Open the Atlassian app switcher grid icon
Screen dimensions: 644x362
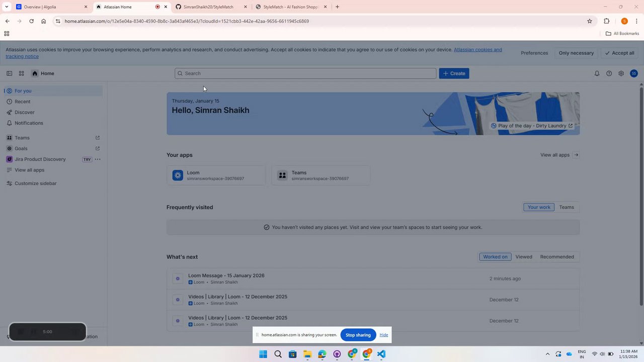22,73
